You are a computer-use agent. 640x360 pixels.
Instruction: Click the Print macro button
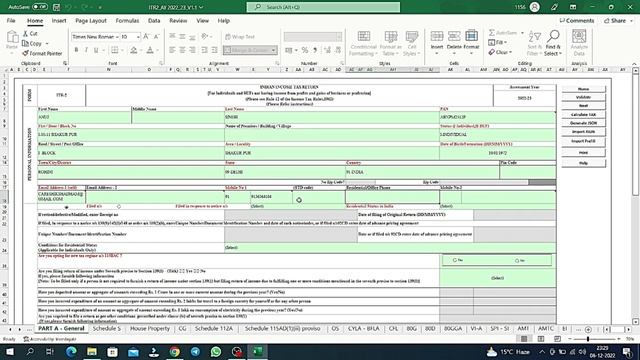[583, 153]
